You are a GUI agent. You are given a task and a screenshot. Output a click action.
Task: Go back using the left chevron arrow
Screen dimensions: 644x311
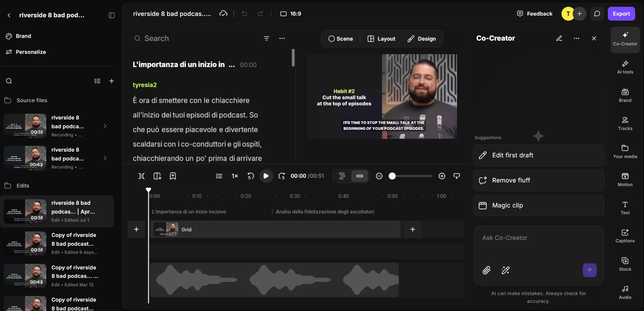(x=9, y=15)
